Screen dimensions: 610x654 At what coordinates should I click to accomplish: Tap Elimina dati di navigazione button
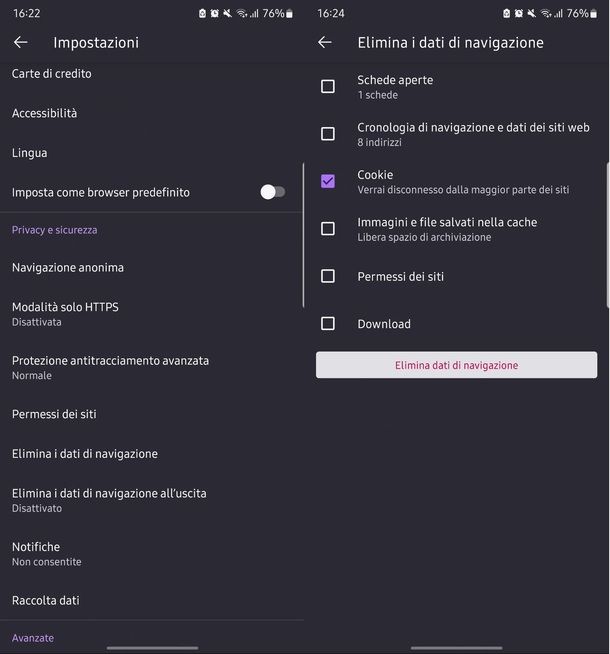pos(456,365)
